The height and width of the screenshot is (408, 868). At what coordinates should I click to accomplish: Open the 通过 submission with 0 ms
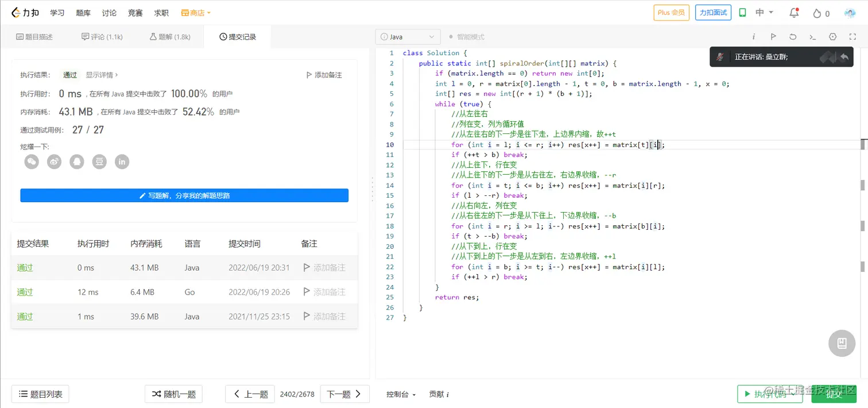(x=25, y=268)
